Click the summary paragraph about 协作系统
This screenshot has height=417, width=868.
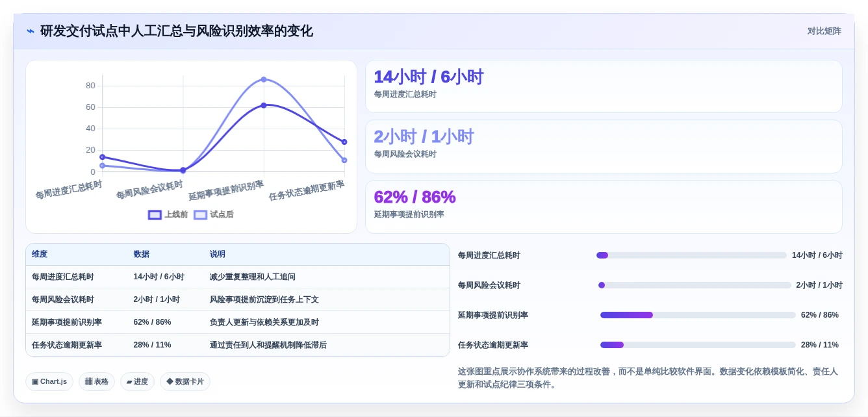click(x=650, y=378)
